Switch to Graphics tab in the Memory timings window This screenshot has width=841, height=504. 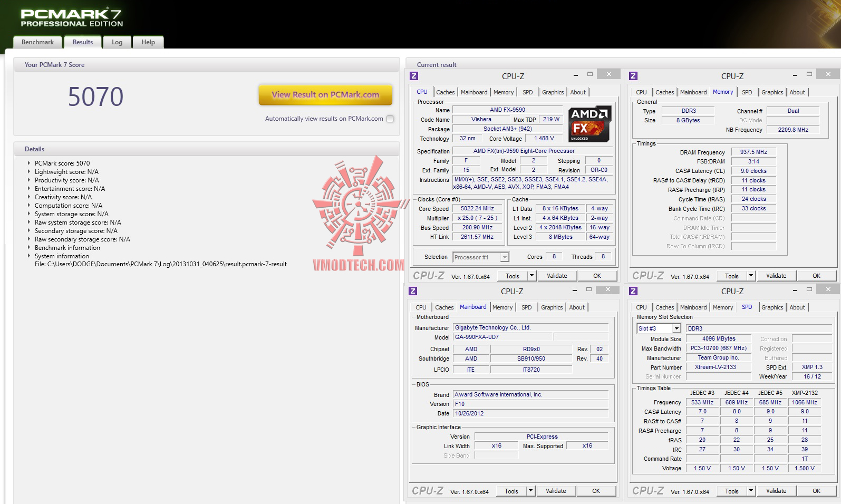(x=772, y=92)
